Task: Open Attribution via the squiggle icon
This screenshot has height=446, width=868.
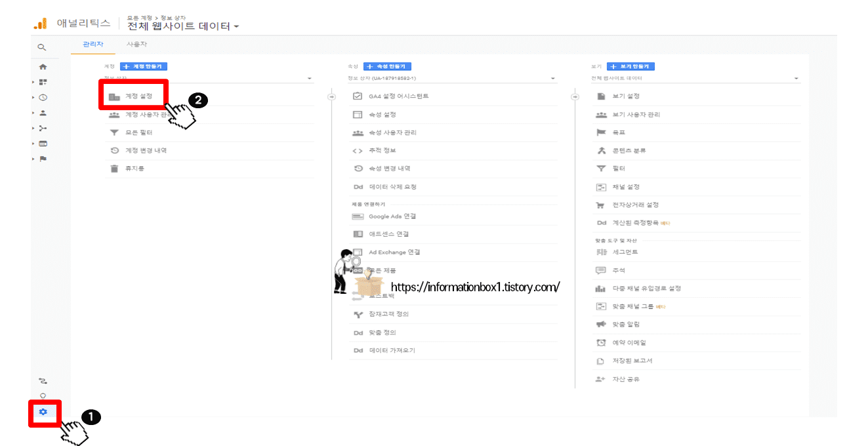Action: pos(43,380)
